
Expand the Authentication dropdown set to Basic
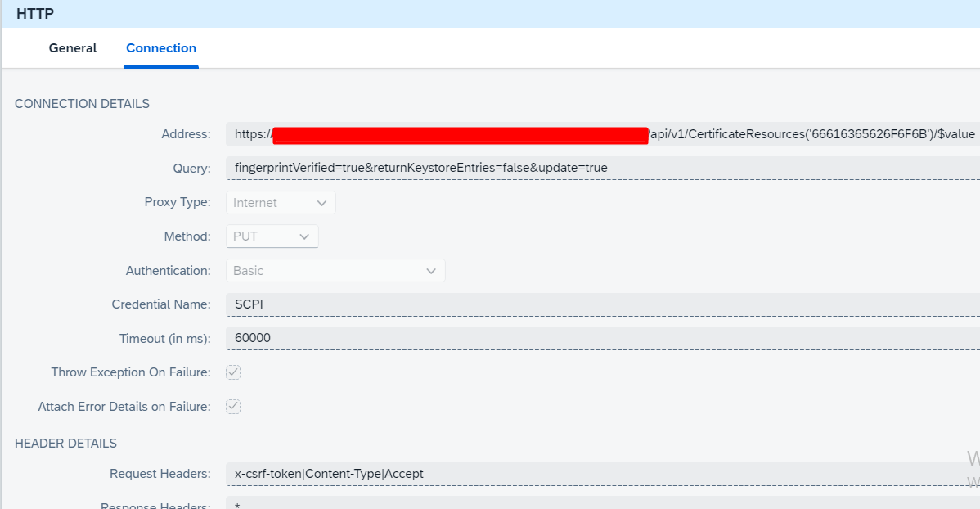335,271
